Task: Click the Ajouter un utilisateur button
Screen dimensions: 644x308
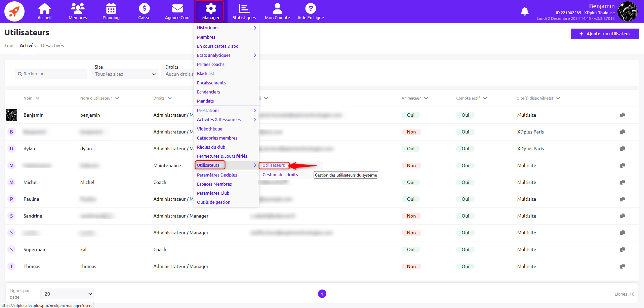Action: [x=604, y=34]
